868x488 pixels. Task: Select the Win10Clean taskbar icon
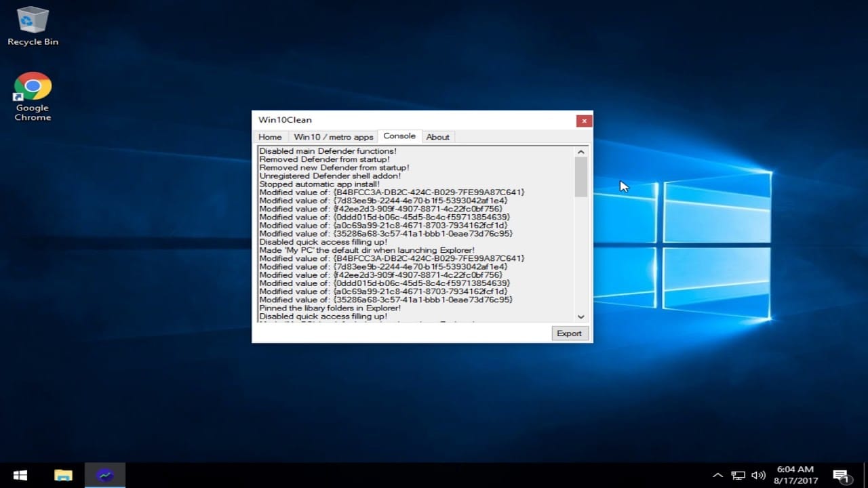[105, 475]
